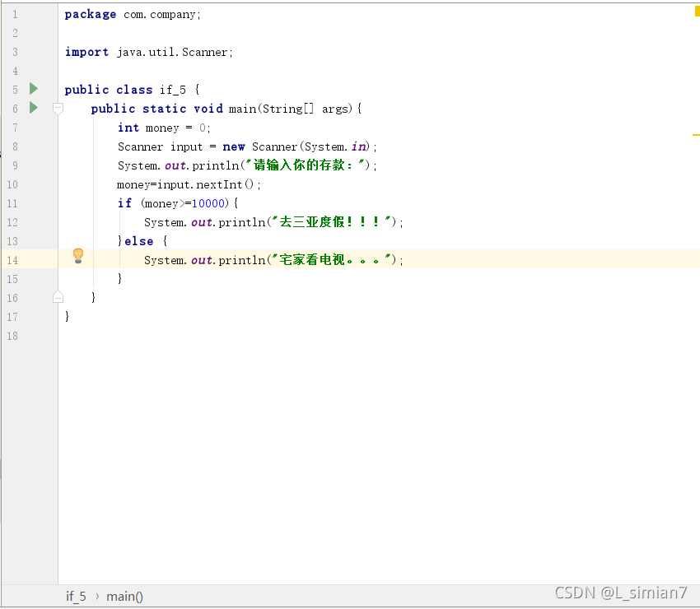Click 'static' keyword on line 6
This screenshot has width=700, height=609.
(164, 109)
